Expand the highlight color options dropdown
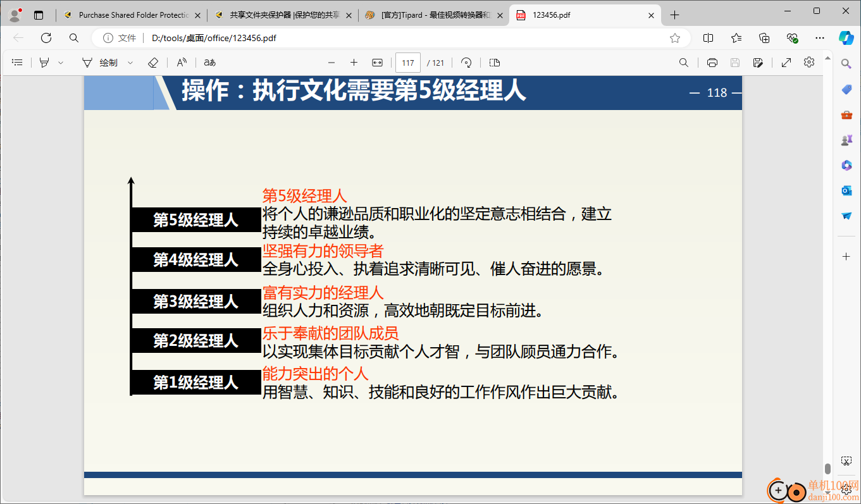 coord(61,63)
